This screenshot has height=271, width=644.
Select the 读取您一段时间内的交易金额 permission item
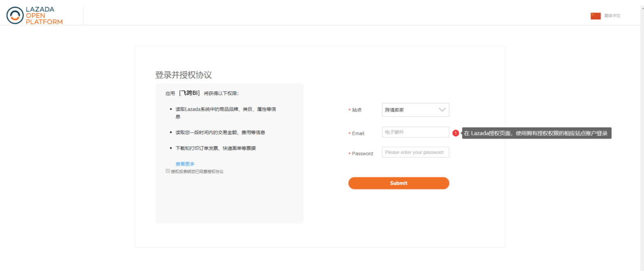pyautogui.click(x=220, y=132)
